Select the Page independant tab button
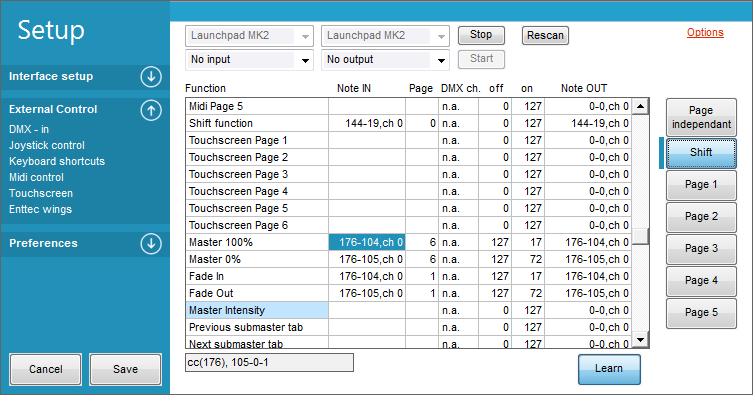Screen dimensions: 753x395 (x=701, y=117)
